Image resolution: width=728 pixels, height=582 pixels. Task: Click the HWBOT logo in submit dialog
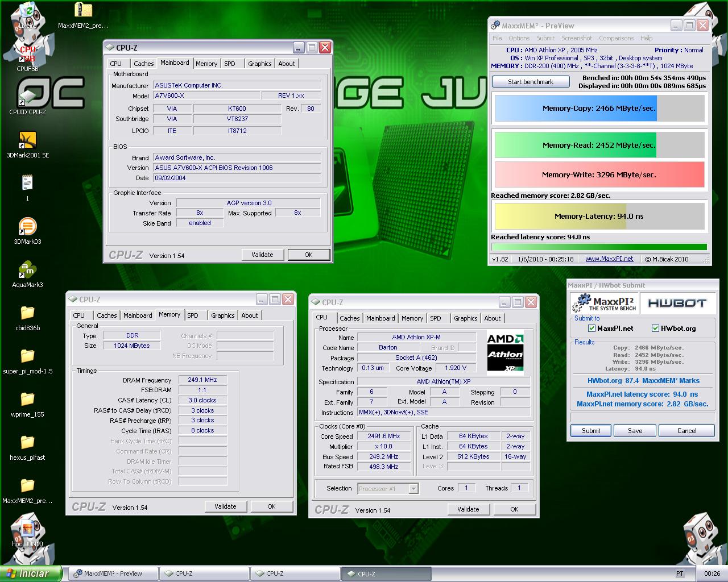click(x=677, y=303)
